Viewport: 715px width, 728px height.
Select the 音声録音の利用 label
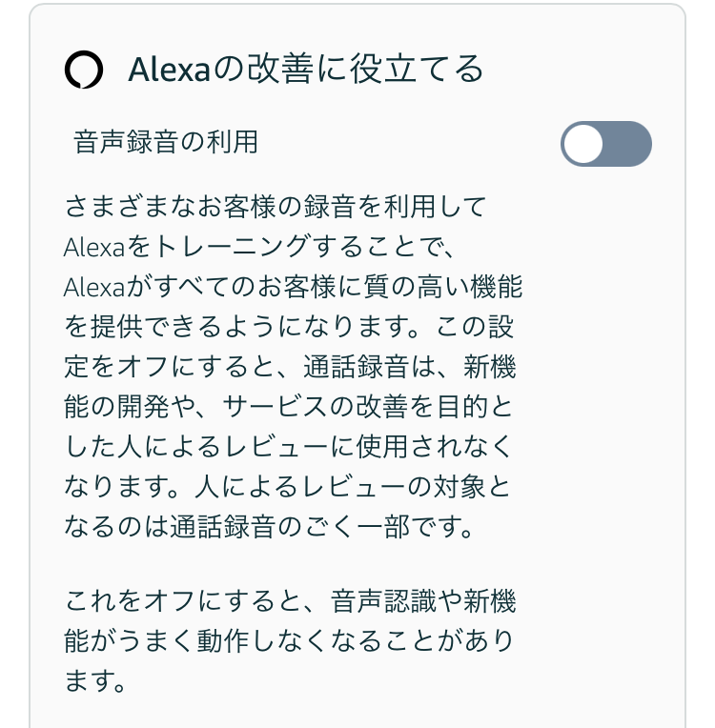coord(165,142)
